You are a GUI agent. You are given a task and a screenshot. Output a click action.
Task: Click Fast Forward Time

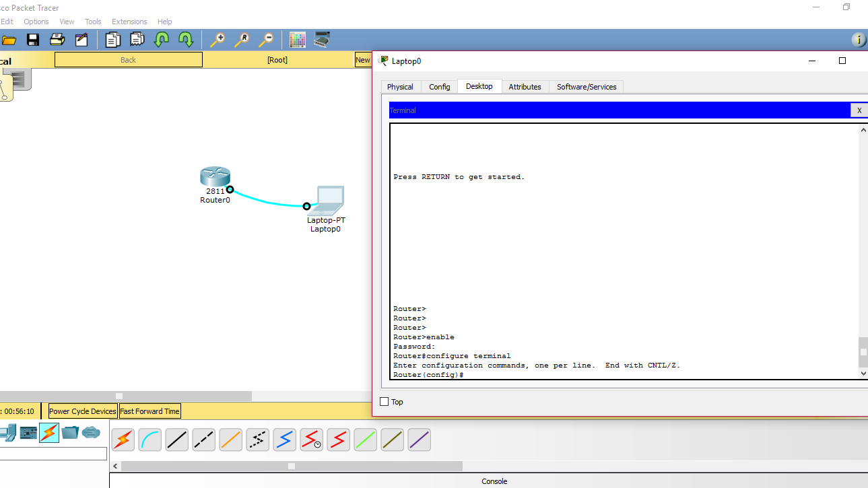point(149,411)
